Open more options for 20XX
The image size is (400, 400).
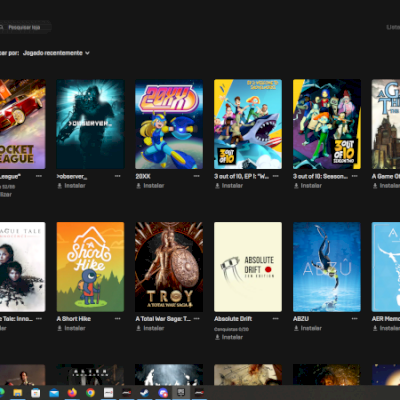pos(197,176)
